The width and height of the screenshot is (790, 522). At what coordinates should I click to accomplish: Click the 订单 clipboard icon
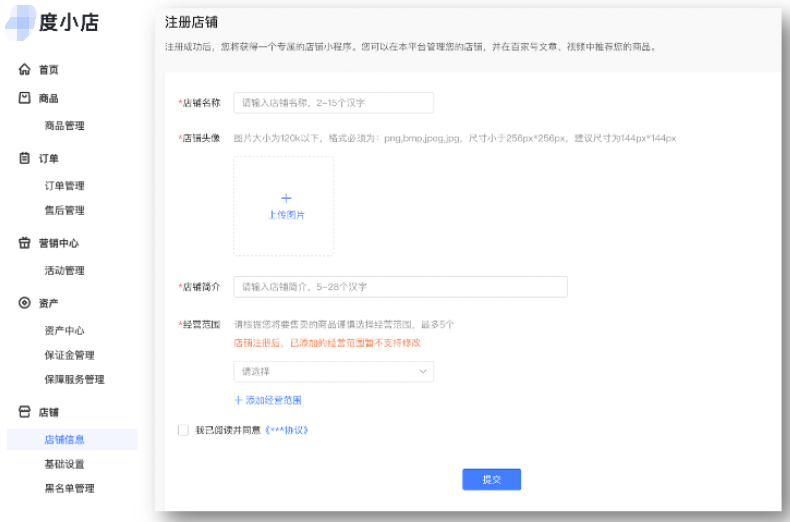click(x=25, y=158)
